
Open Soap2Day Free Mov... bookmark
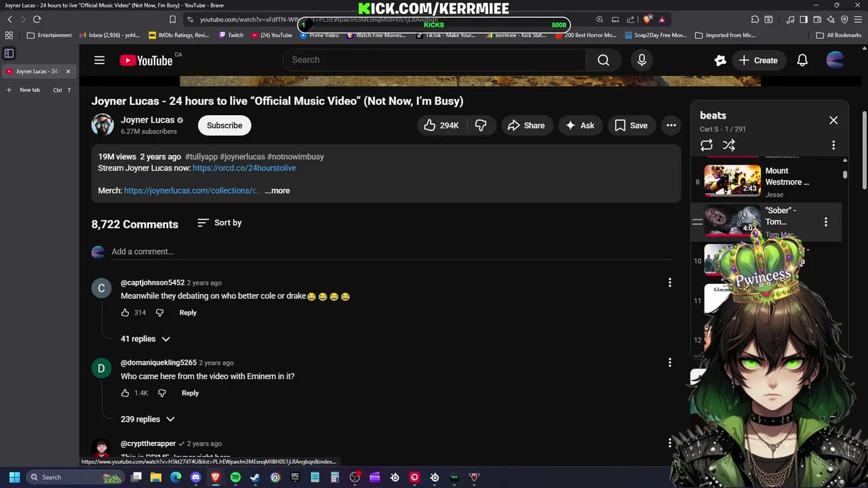(x=655, y=35)
